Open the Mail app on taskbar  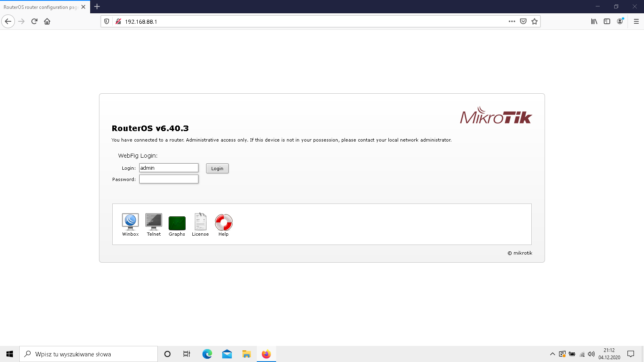tap(227, 354)
